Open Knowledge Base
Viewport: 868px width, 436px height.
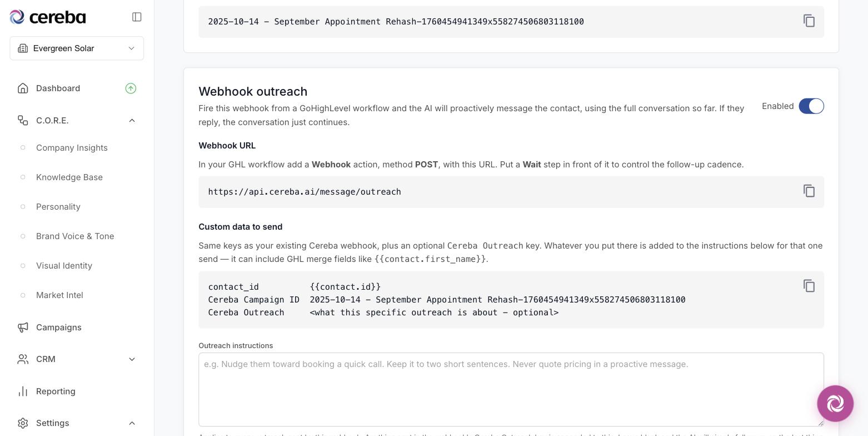pyautogui.click(x=69, y=177)
